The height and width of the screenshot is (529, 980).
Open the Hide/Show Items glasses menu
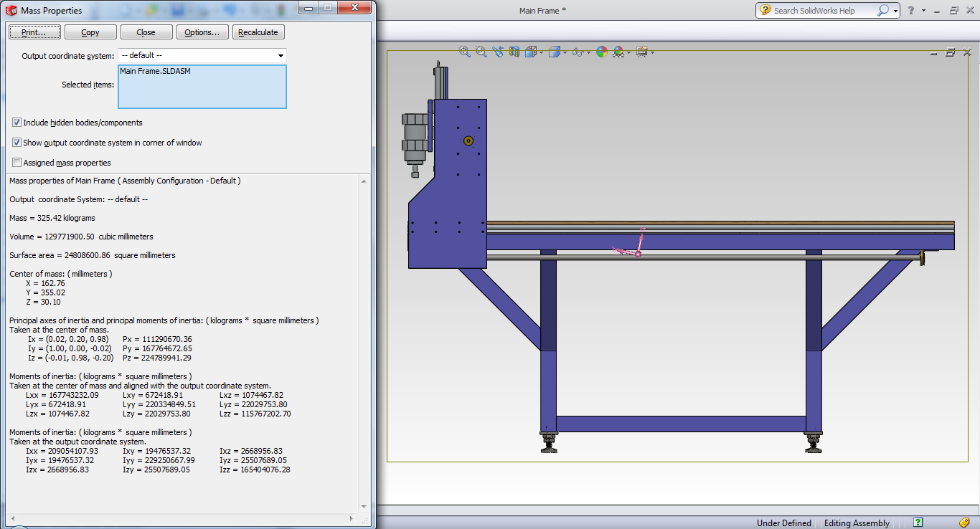pos(577,52)
